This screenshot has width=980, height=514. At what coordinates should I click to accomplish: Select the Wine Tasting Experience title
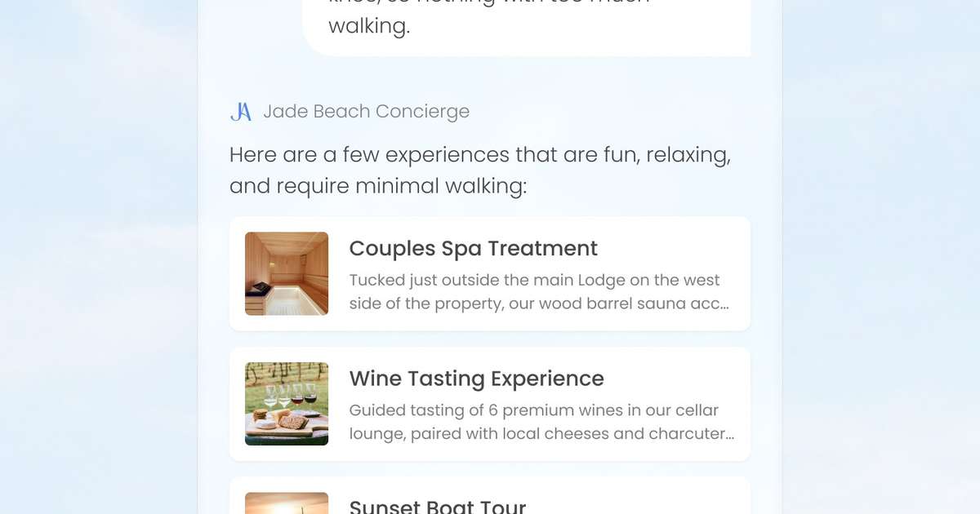coord(476,379)
